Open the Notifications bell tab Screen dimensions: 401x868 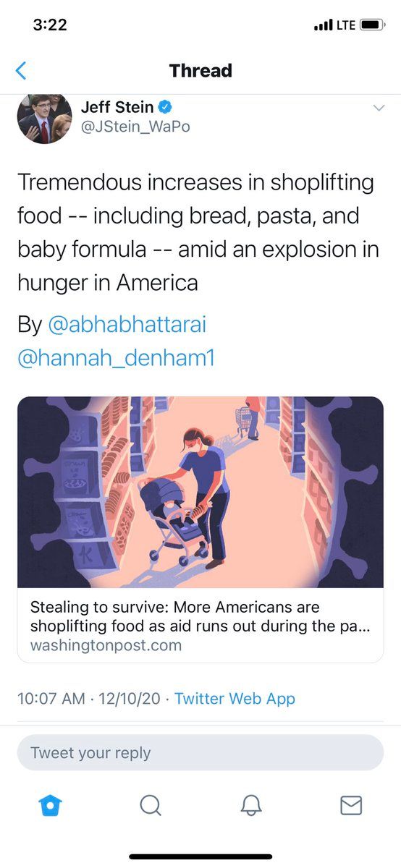coord(251,805)
